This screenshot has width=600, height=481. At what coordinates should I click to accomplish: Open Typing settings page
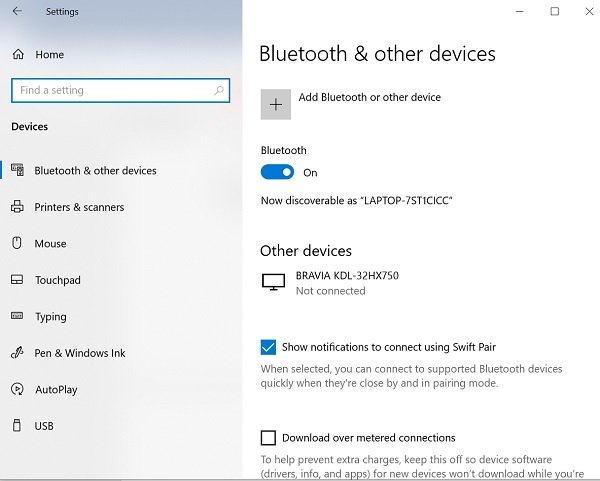pos(50,317)
